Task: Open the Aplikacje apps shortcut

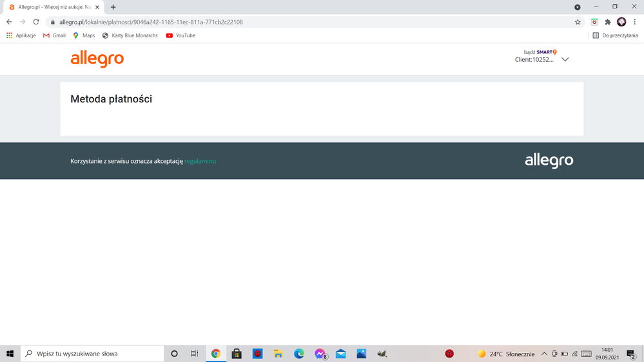Action: tap(21, 35)
